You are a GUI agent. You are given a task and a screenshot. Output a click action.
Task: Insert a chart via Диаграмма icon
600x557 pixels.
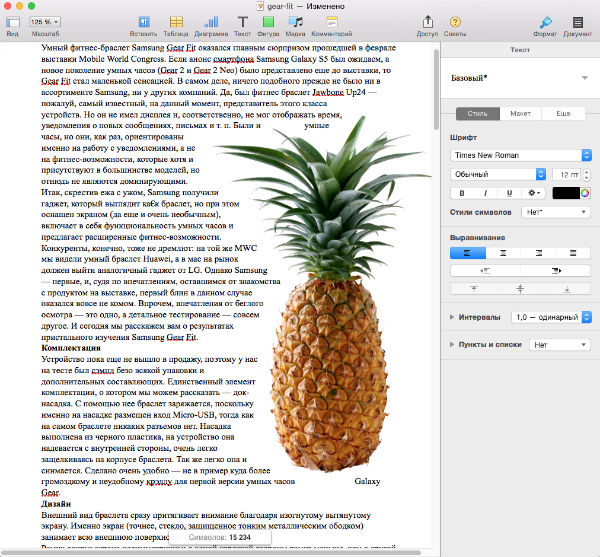click(212, 21)
